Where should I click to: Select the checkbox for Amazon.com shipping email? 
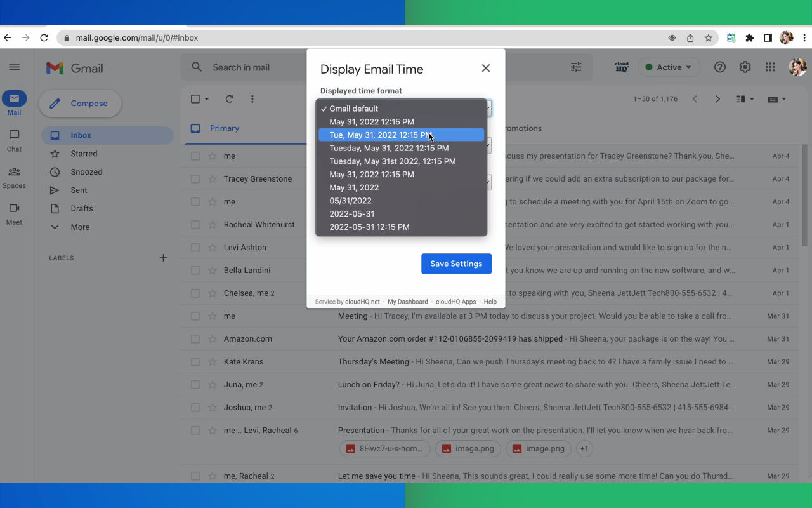[195, 338]
